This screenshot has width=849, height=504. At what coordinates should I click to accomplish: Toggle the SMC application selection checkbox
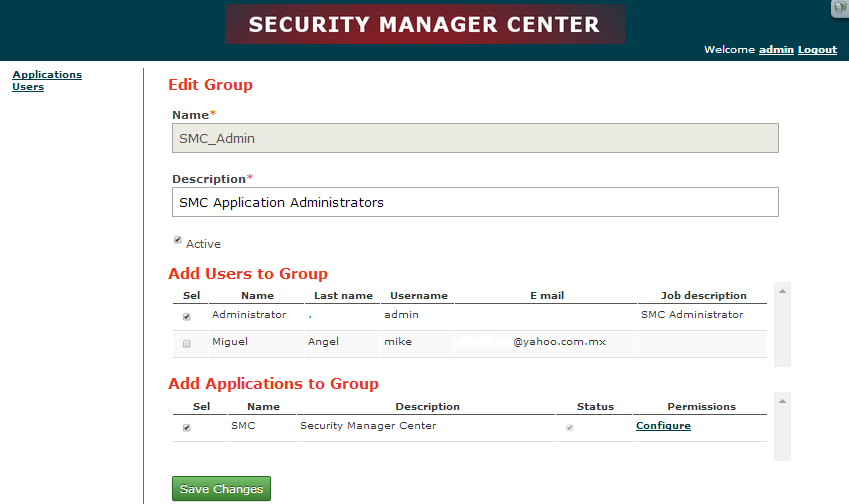click(187, 428)
